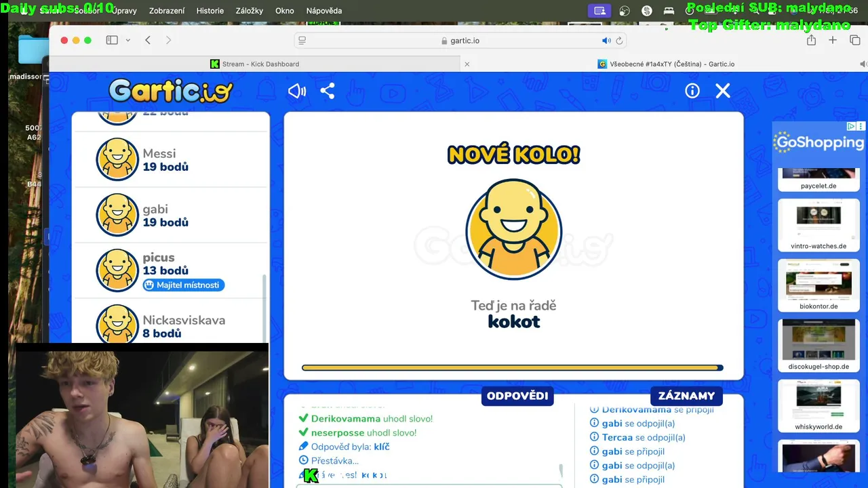Open the Historie menu
The width and height of the screenshot is (868, 488).
(x=210, y=11)
